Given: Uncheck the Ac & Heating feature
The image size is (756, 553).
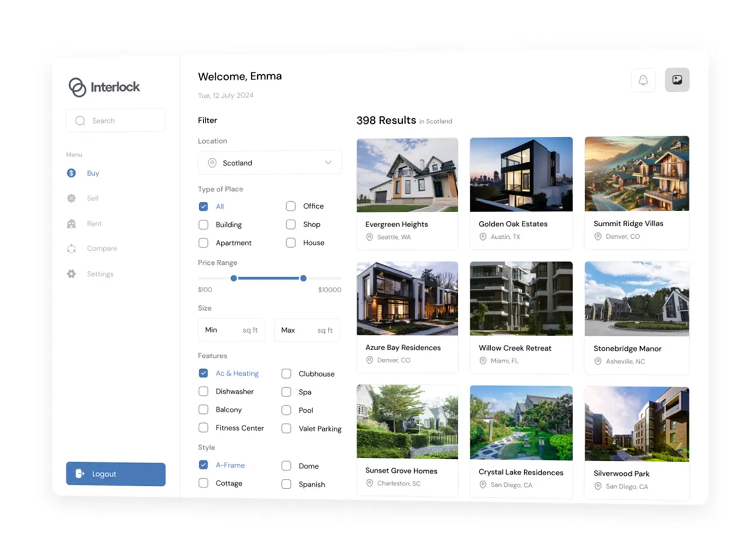Looking at the screenshot, I should tap(203, 373).
